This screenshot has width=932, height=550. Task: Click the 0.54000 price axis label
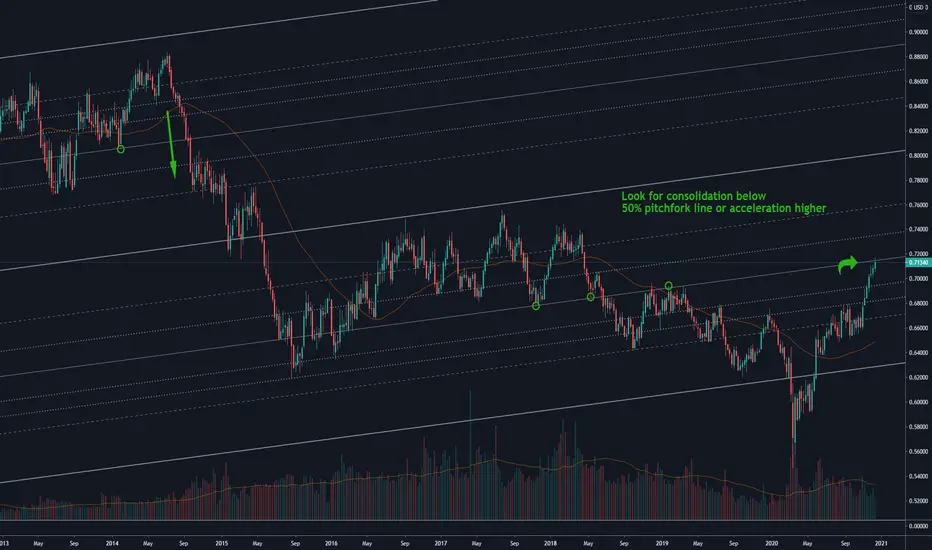[x=918, y=476]
